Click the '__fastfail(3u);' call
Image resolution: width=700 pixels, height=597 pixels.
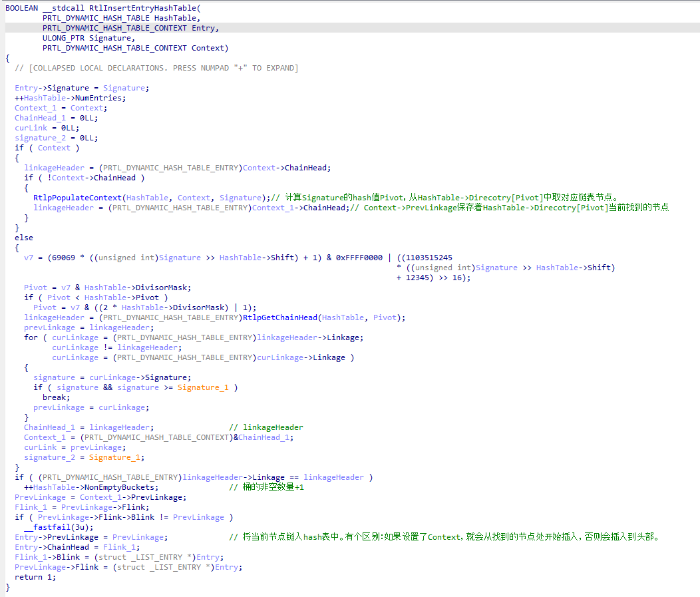(59, 527)
